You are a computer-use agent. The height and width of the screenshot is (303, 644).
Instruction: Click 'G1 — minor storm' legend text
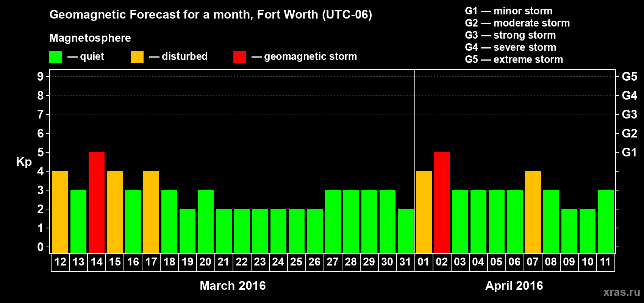tap(509, 11)
